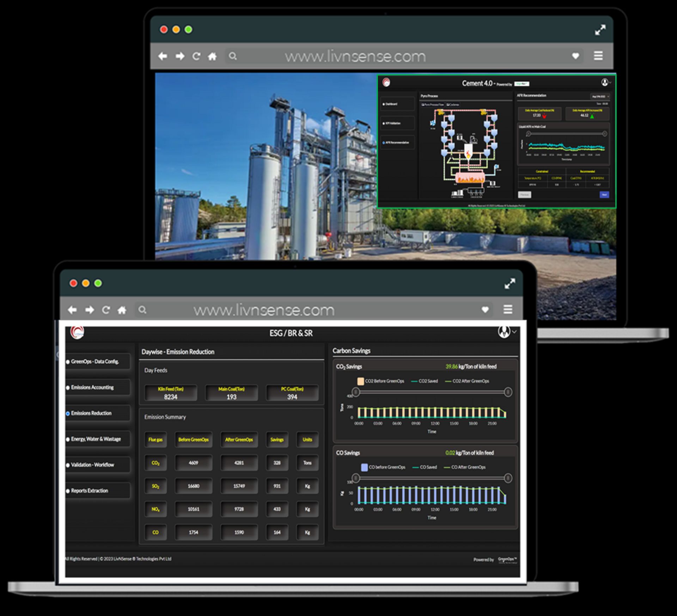Click the home icon in the bottom browser toolbar

click(x=122, y=310)
